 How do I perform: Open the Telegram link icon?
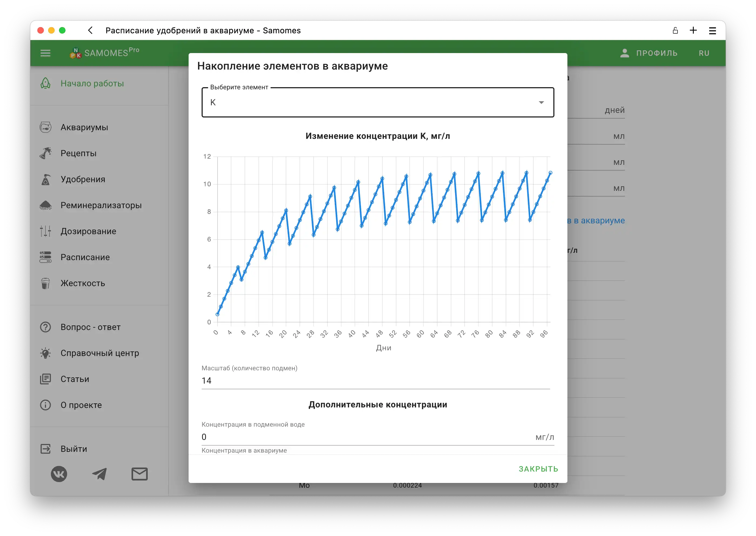[x=99, y=474]
